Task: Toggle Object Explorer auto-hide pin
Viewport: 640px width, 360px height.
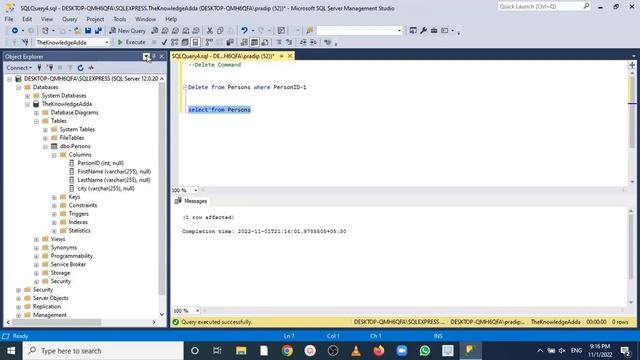Action: coord(154,57)
